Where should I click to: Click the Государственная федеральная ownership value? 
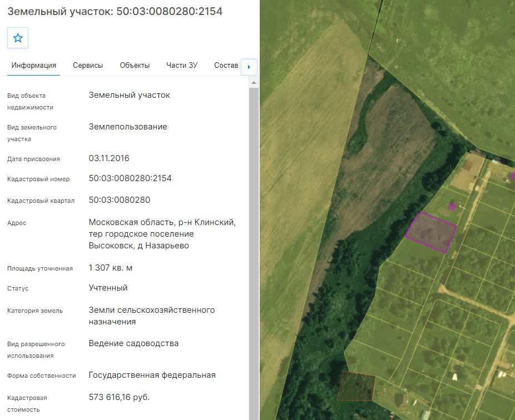click(152, 375)
